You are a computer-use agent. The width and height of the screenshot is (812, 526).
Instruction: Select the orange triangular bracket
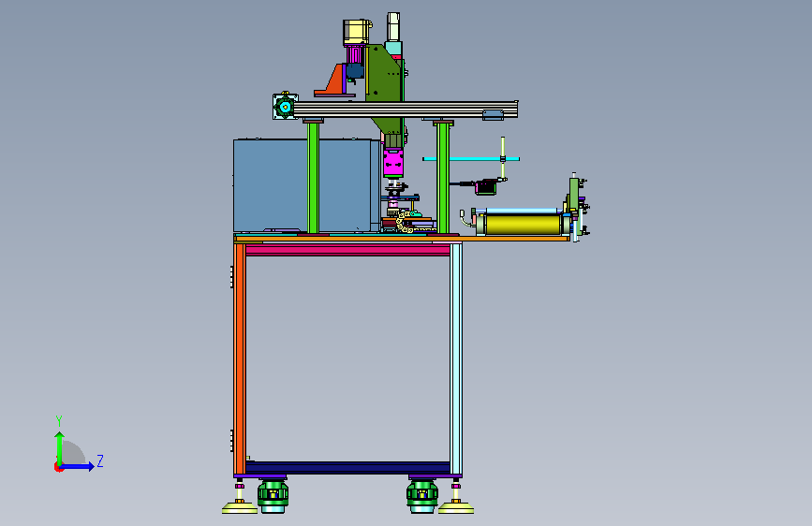click(x=331, y=81)
